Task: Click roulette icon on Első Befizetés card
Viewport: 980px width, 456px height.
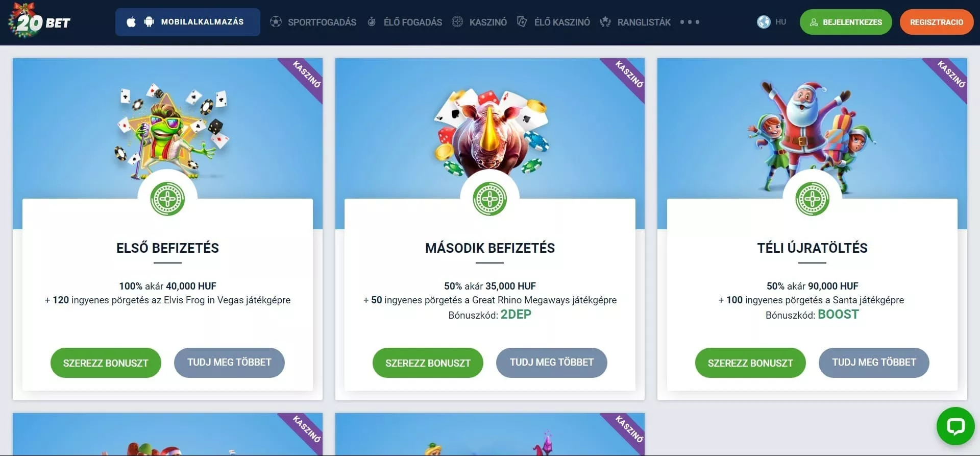Action: click(x=167, y=199)
